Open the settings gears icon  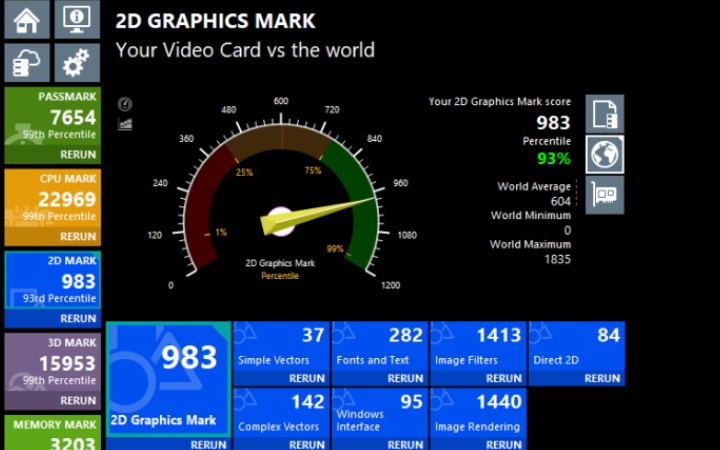pyautogui.click(x=77, y=62)
